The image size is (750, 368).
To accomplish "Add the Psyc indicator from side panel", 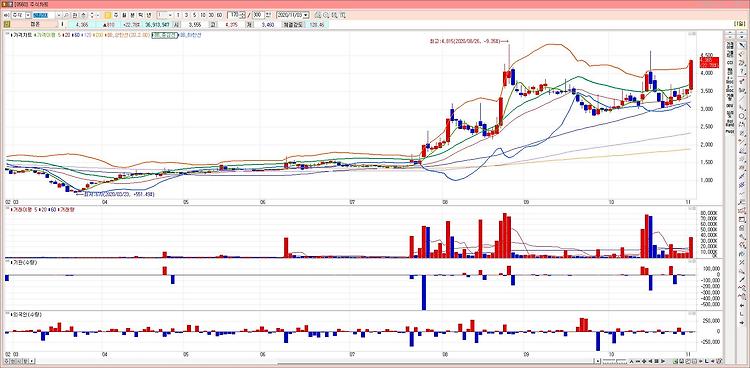I will click(730, 131).
